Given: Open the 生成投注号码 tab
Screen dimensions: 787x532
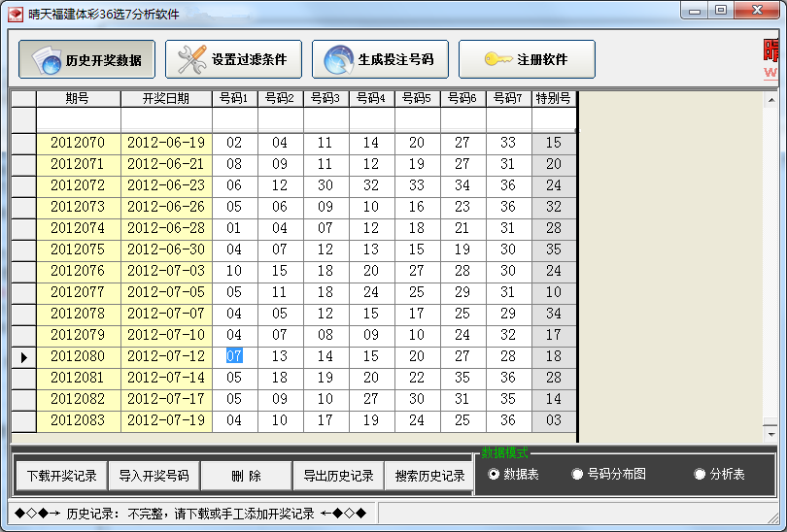Looking at the screenshot, I should tap(380, 59).
